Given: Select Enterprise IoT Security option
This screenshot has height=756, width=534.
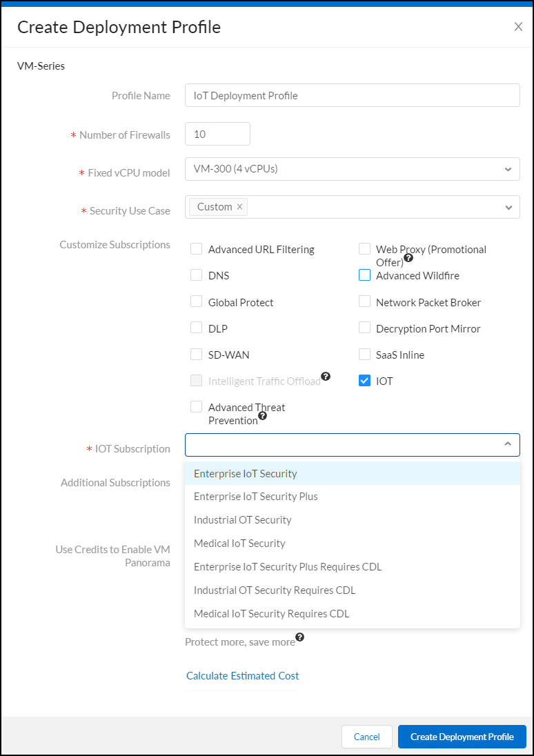Looking at the screenshot, I should coord(246,474).
